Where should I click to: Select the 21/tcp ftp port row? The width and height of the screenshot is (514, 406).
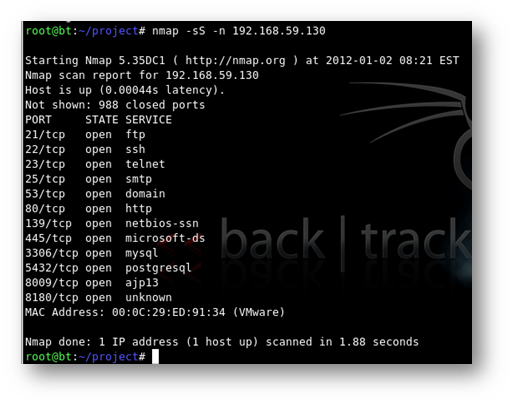click(x=85, y=135)
